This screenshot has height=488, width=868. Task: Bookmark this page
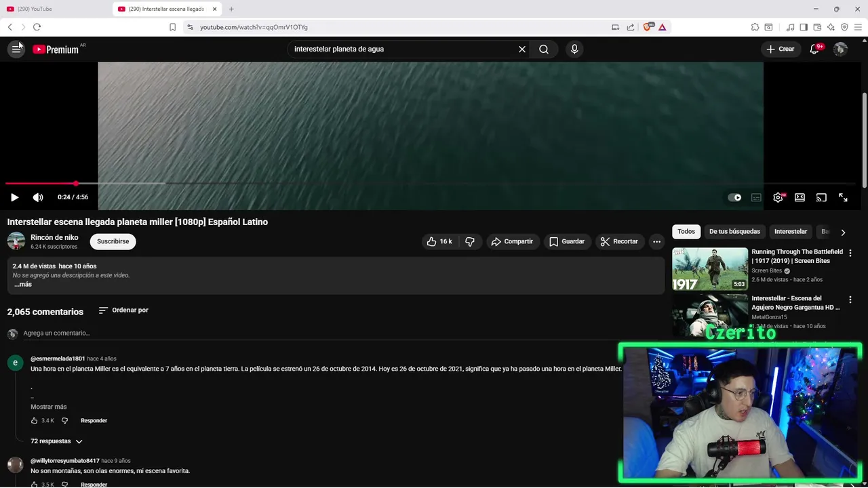click(172, 27)
